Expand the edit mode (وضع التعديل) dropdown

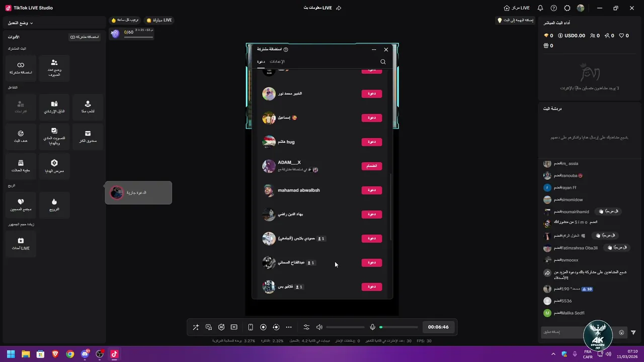[x=21, y=23]
